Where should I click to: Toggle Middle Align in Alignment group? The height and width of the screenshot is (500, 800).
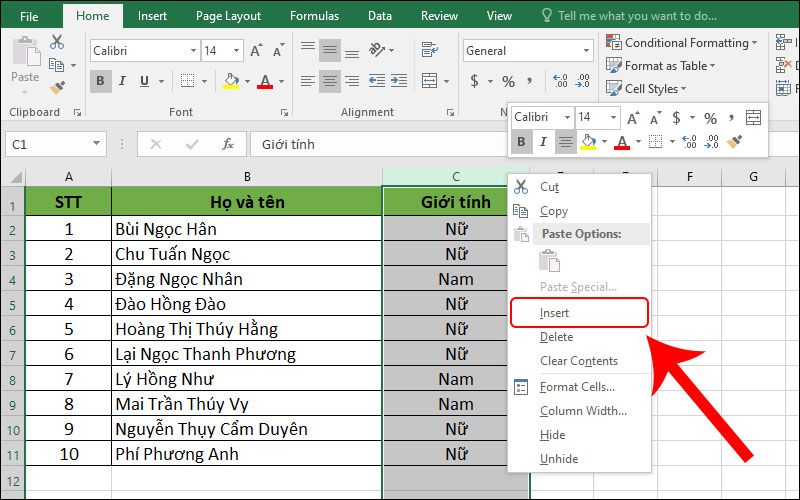click(x=330, y=50)
